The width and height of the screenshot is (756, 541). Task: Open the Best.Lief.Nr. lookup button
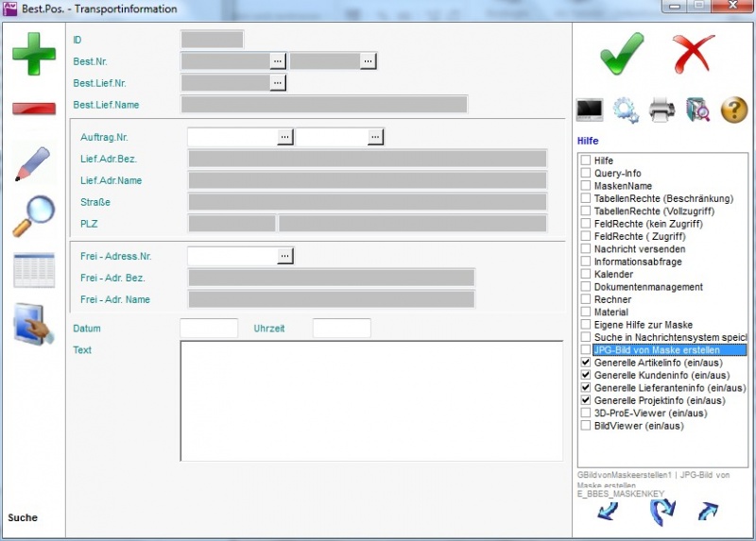click(278, 83)
